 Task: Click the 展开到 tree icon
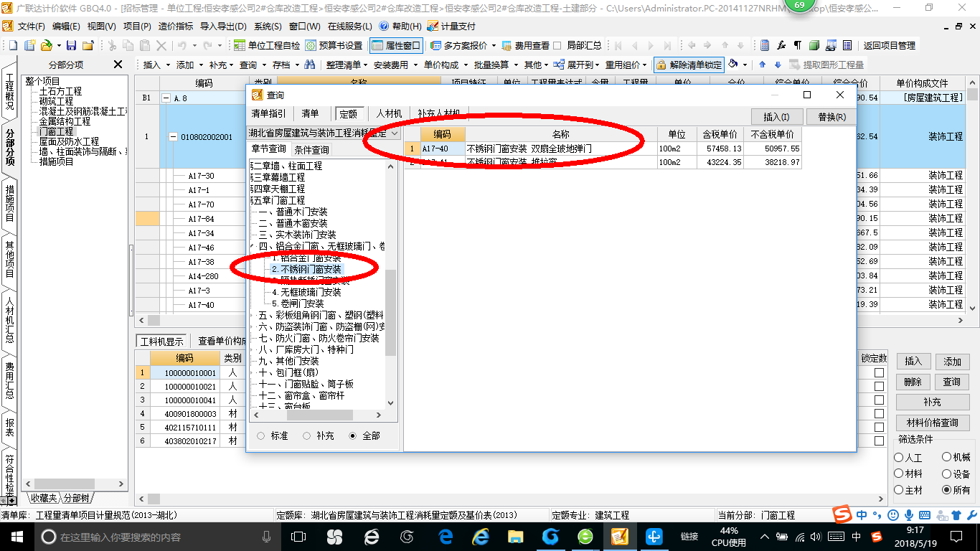559,65
